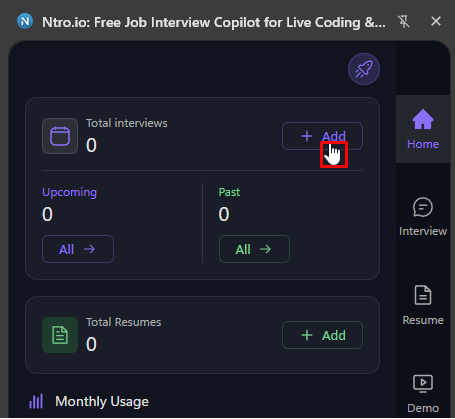Screen dimensions: 455x419
Task: Click the Past label
Action: click(229, 192)
